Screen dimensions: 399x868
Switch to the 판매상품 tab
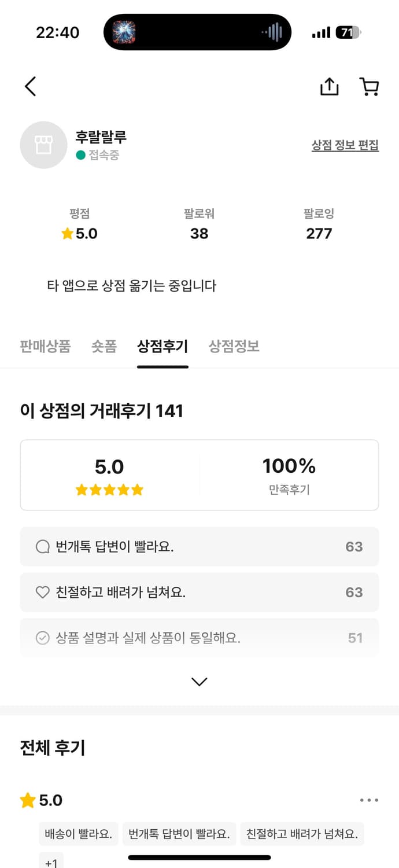pyautogui.click(x=45, y=347)
